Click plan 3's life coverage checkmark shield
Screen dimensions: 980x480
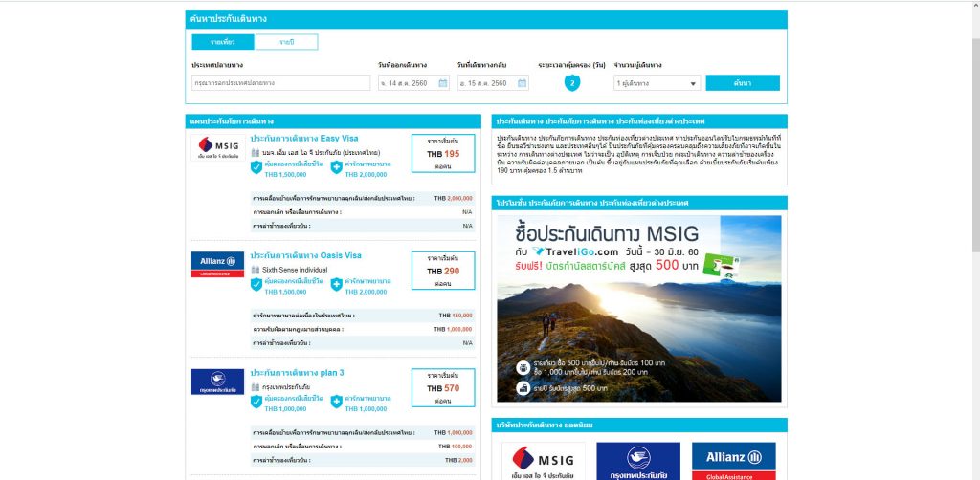tap(256, 402)
